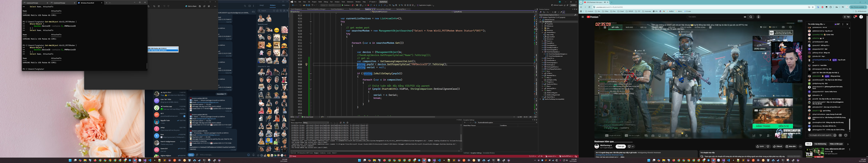This screenshot has width=868, height=163.
Task: Click the YouTube search magnifier button
Action: (x=751, y=17)
